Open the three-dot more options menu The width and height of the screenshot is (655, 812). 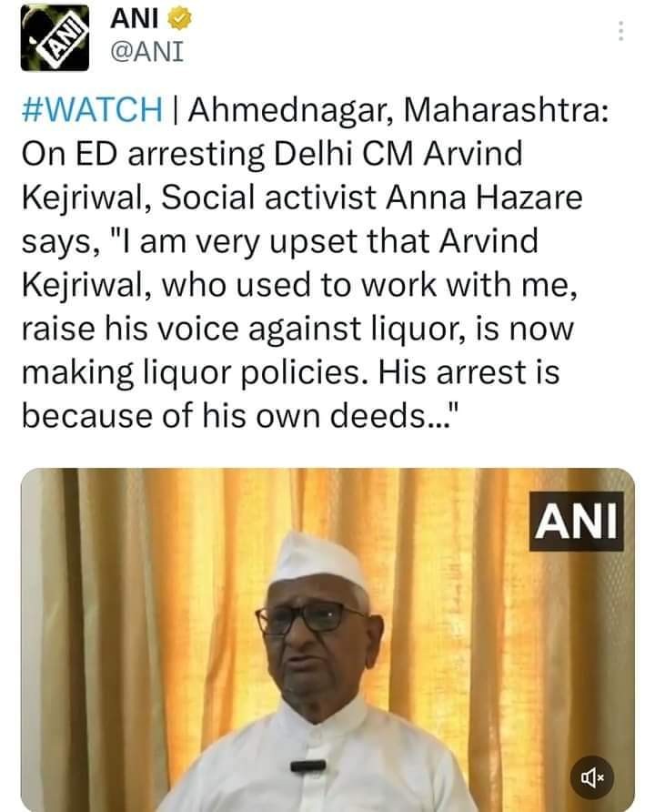tap(621, 31)
